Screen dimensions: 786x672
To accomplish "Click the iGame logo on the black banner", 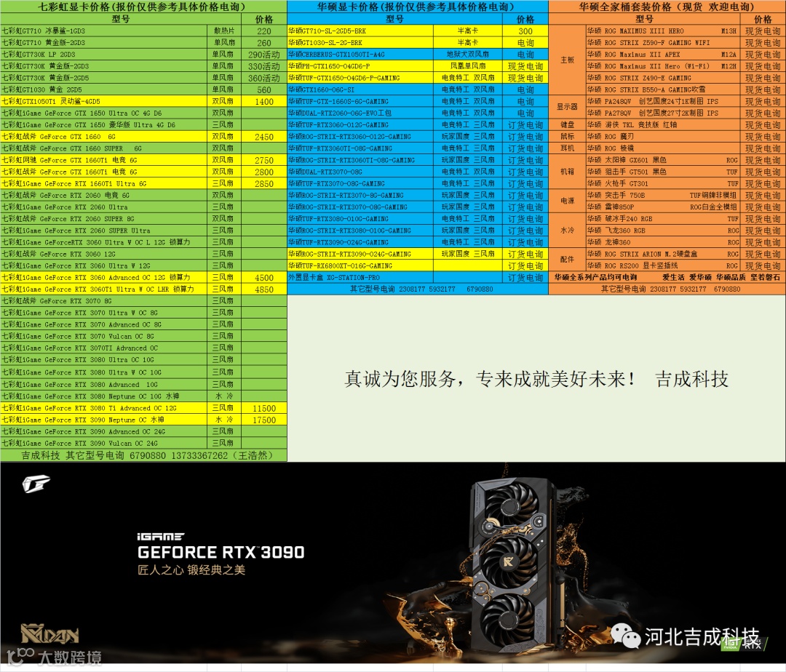I will 36,484.
